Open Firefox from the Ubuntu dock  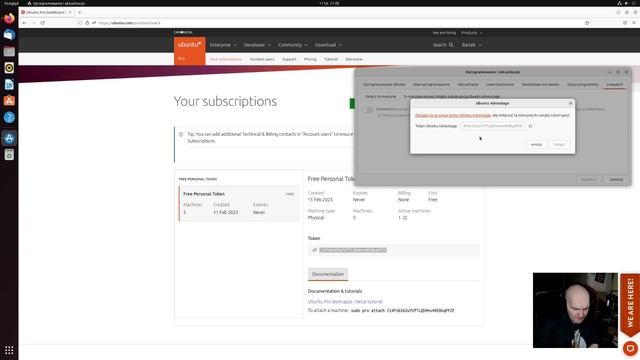pyautogui.click(x=9, y=18)
